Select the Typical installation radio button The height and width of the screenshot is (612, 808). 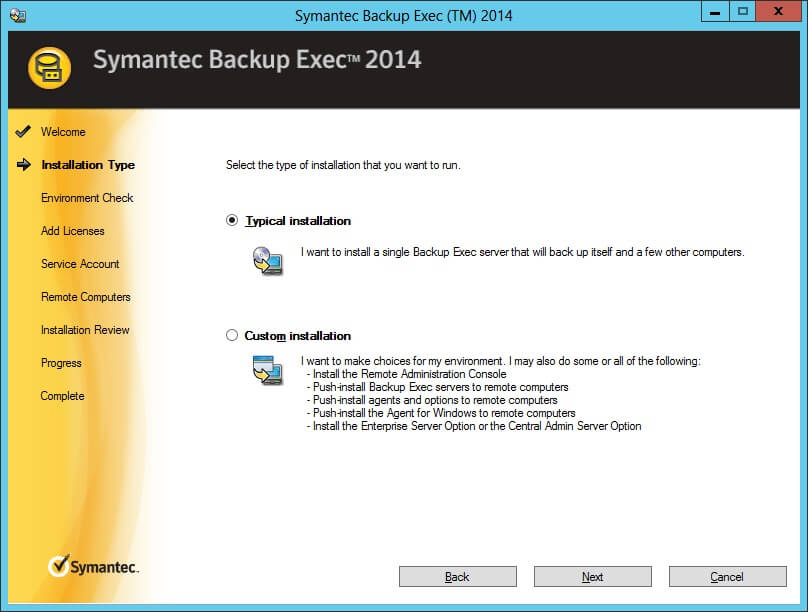pos(232,220)
